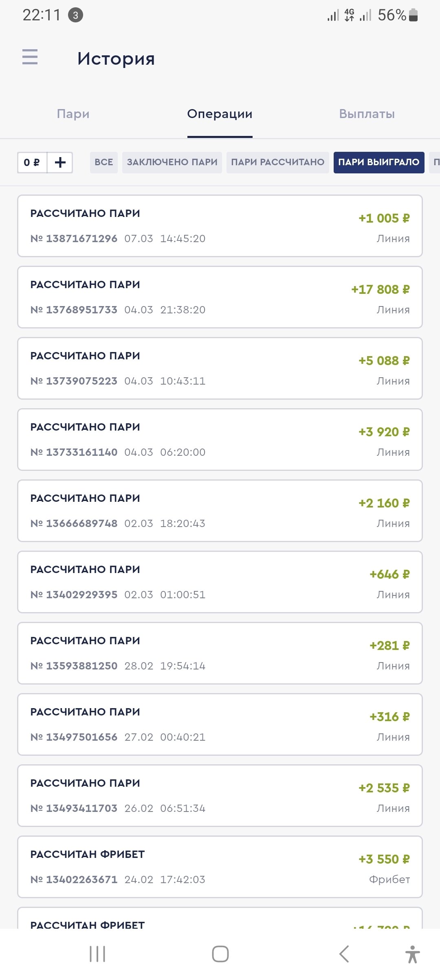Tap the notification count badge
Viewport: 440px width, 980px height.
click(75, 15)
